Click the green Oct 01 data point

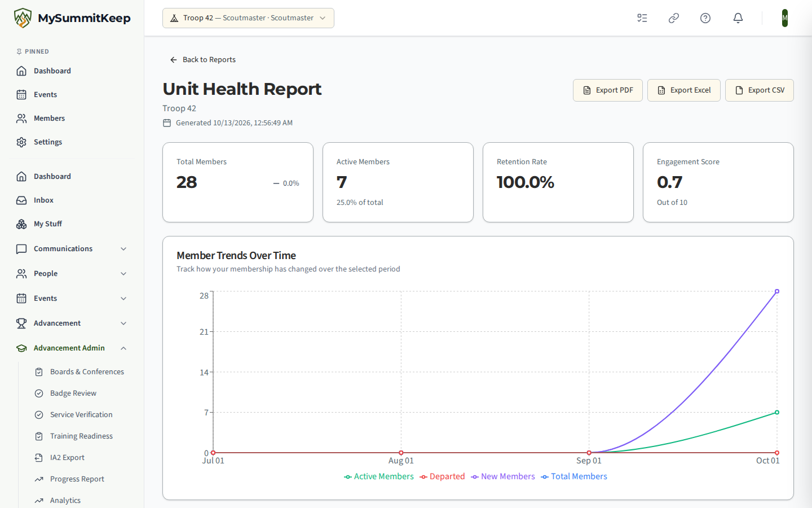click(777, 412)
